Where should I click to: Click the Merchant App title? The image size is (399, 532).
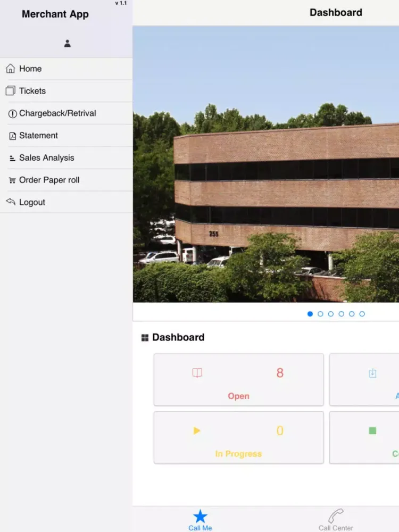click(x=55, y=14)
